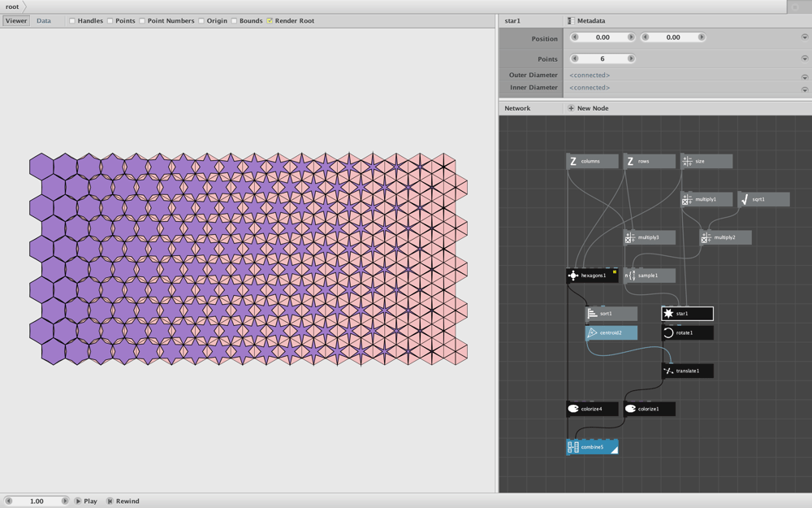Viewport: 812px width, 508px height.
Task: Select the sort1 node icon
Action: tap(593, 314)
